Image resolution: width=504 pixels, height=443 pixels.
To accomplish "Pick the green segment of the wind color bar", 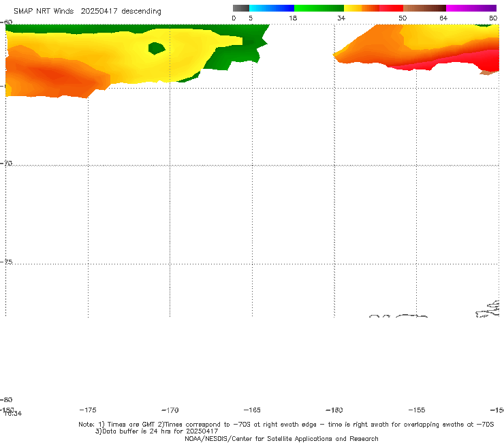I will click(x=319, y=8).
